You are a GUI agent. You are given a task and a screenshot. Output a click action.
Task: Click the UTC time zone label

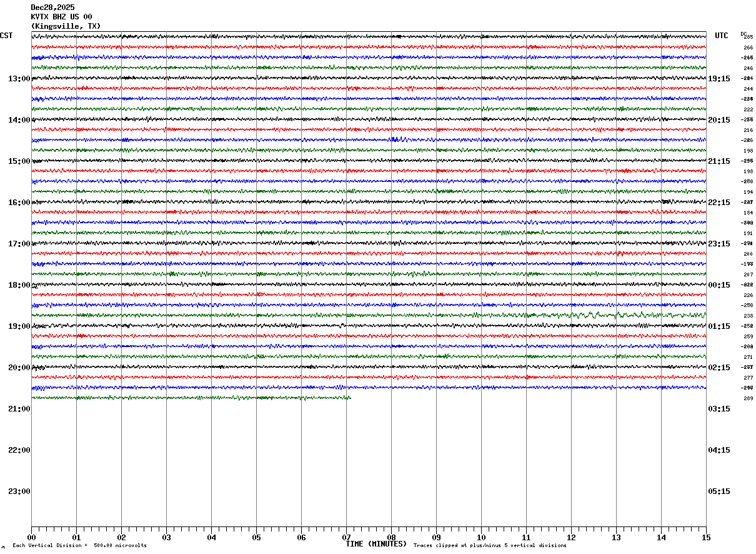[x=722, y=36]
